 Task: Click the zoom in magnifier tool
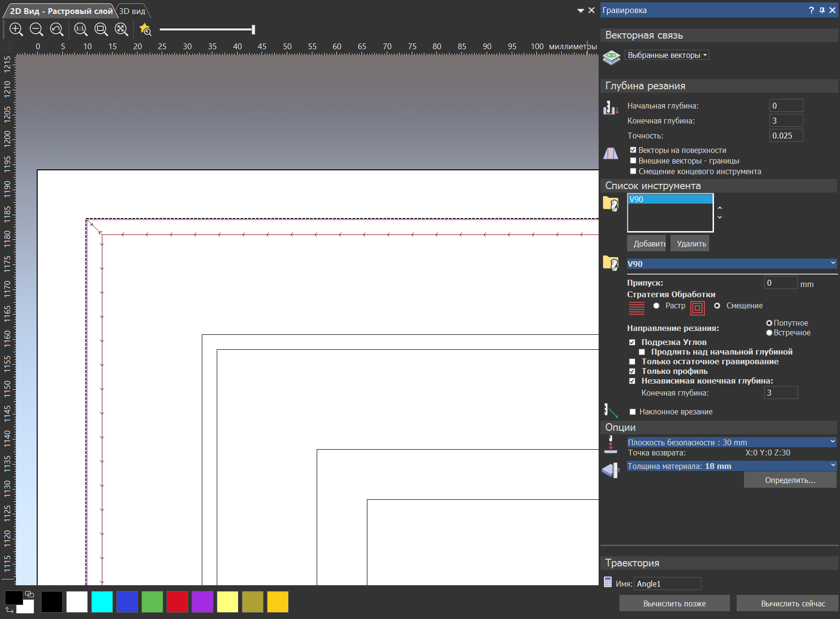(16, 29)
